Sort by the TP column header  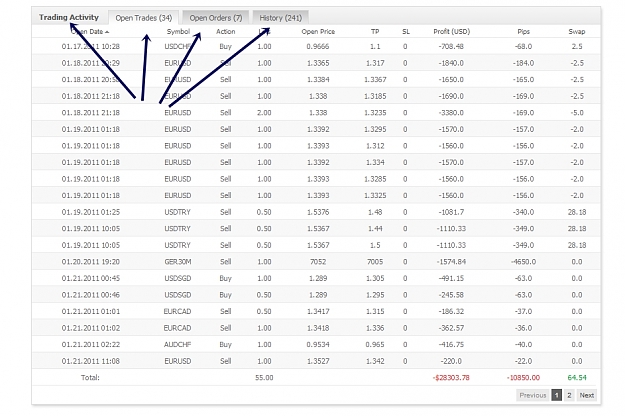(375, 31)
